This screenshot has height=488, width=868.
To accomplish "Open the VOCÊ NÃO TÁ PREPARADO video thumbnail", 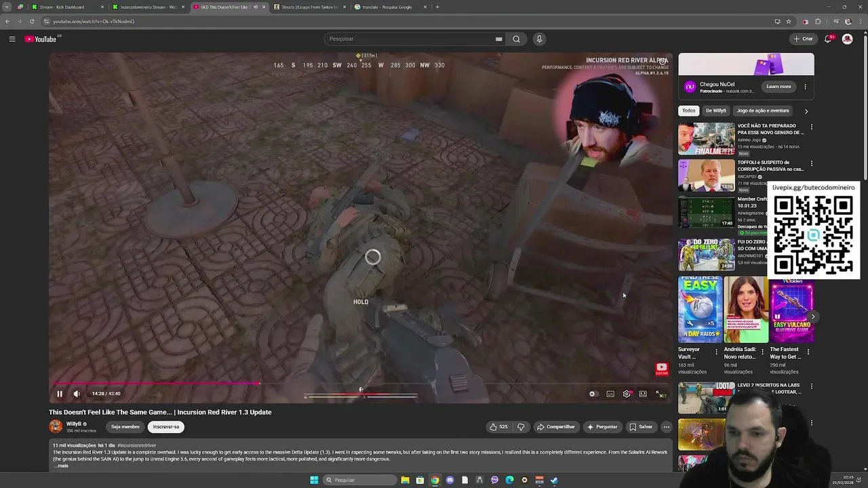I will [707, 138].
